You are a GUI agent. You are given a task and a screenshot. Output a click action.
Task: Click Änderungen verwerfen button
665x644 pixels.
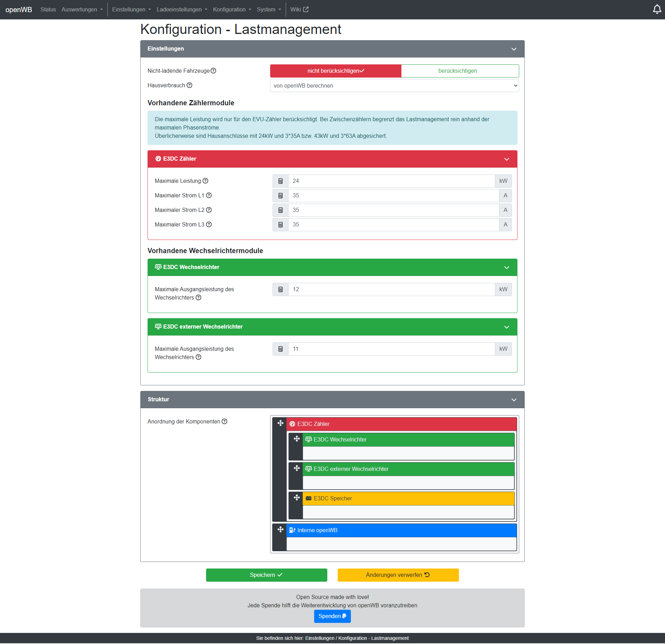(x=398, y=575)
